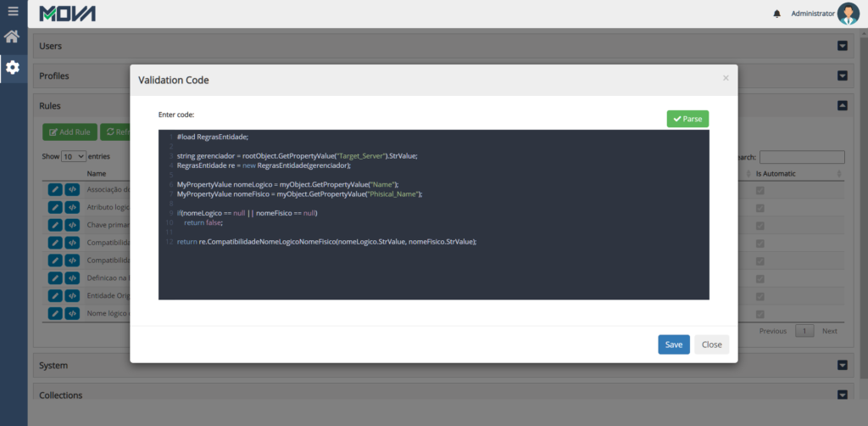This screenshot has width=868, height=426.
Task: Close the Validation Code dialog with X
Action: pos(726,78)
